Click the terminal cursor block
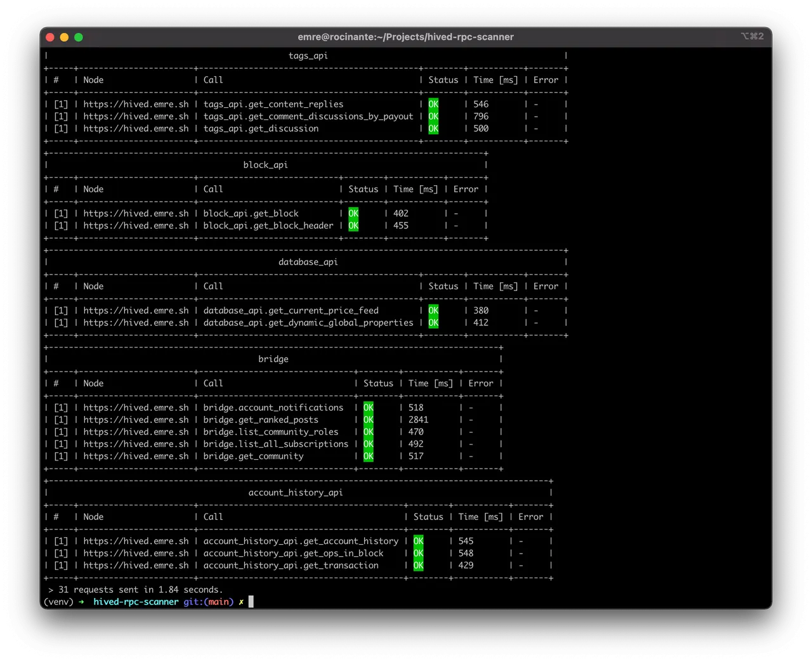The height and width of the screenshot is (662, 812). tap(251, 601)
